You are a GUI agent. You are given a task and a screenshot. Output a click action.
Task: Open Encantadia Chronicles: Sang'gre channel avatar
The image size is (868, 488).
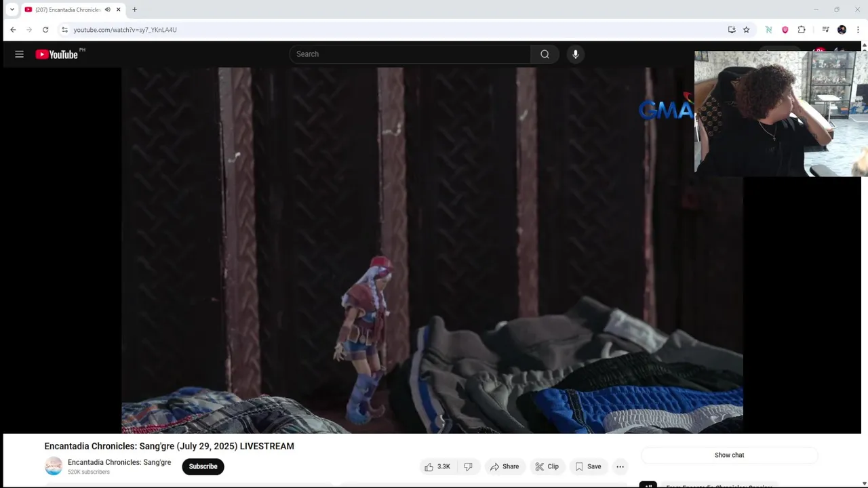(x=54, y=466)
